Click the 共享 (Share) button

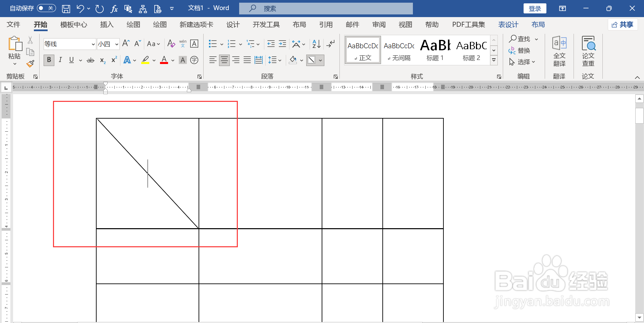click(623, 24)
